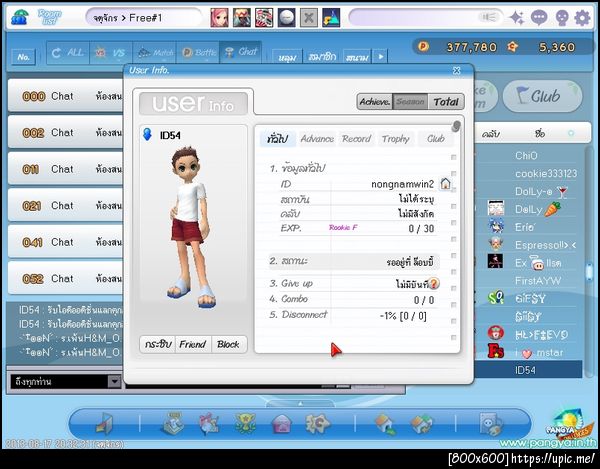Click the skull icon in top bar
The width and height of the screenshot is (600, 469).
click(561, 18)
